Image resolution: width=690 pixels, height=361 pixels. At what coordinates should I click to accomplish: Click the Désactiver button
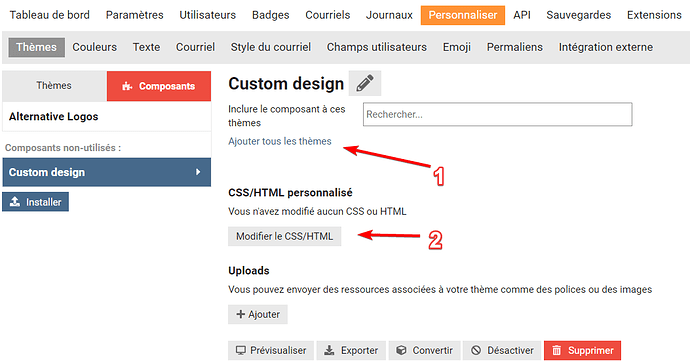502,350
